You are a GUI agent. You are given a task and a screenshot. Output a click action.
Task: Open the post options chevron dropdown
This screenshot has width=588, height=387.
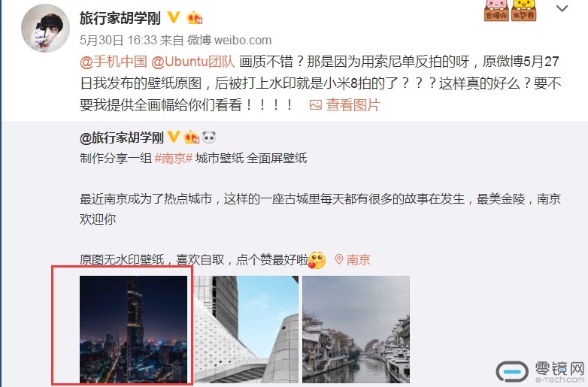point(562,8)
